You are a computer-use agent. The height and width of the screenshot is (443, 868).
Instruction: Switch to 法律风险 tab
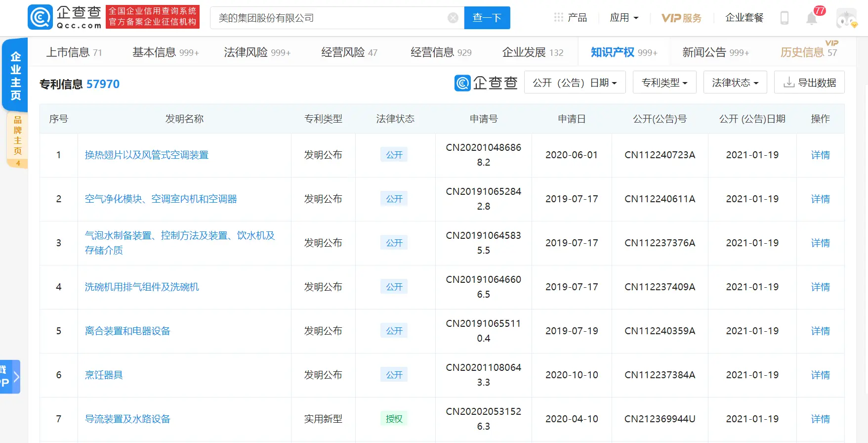(x=257, y=52)
